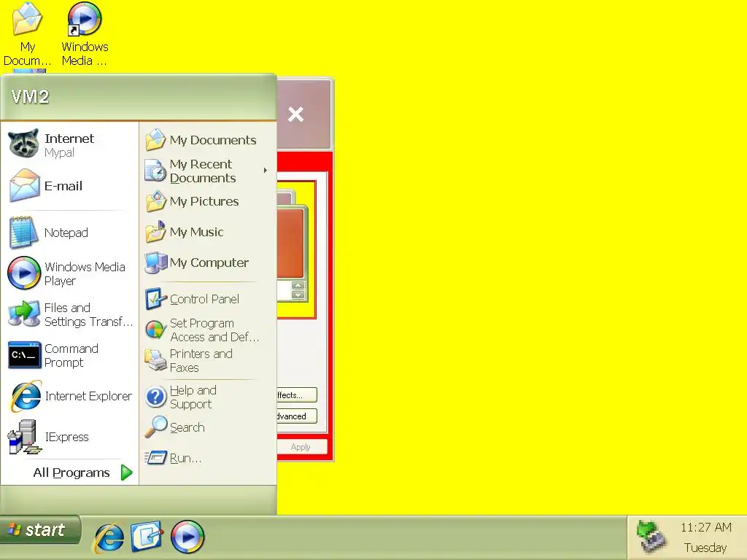The image size is (747, 560).
Task: Click Effects... button in background dialog
Action: point(297,394)
